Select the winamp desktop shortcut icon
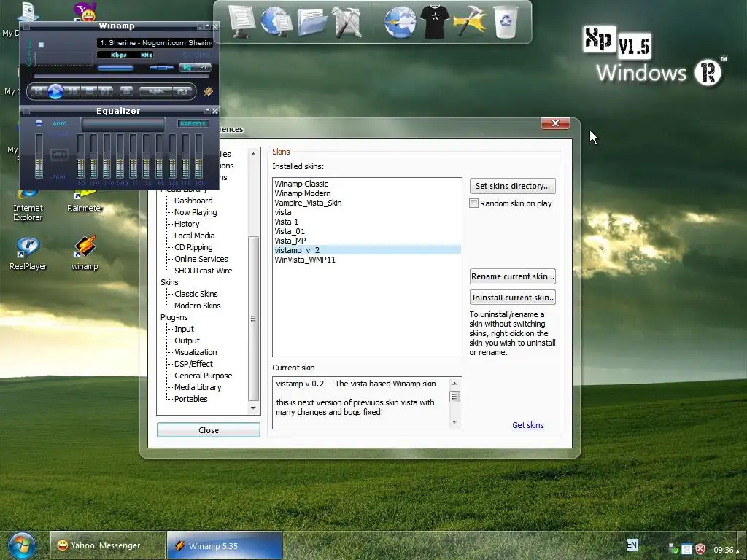Viewport: 747px width, 560px height. tap(85, 253)
